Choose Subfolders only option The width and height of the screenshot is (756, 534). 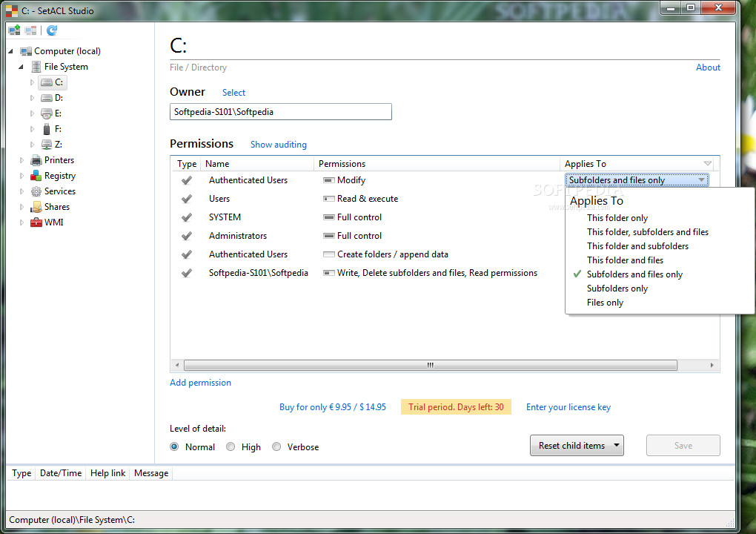[x=617, y=289]
